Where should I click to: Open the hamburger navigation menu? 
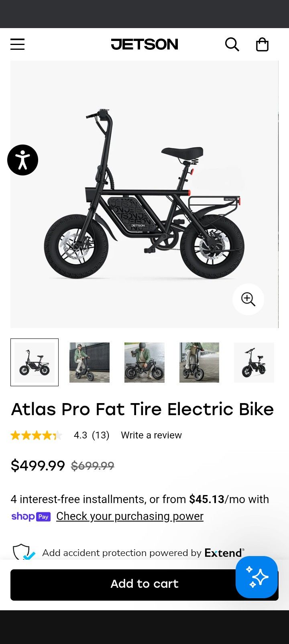17,44
